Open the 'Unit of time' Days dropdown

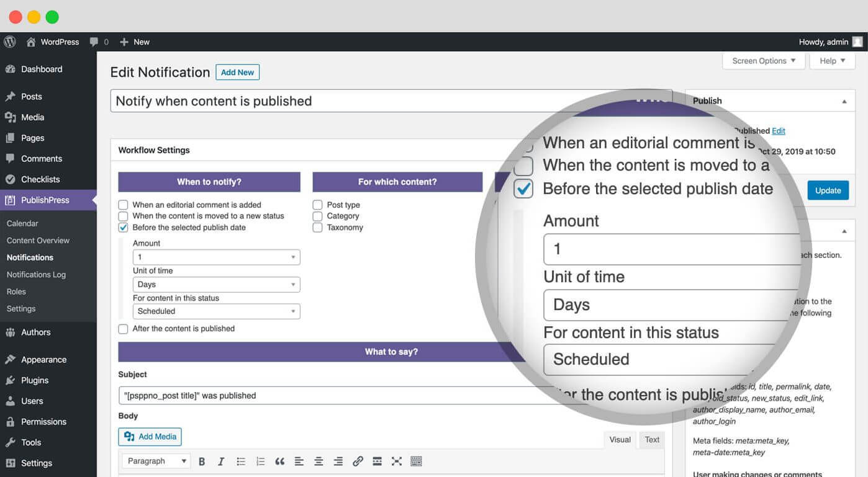pos(216,285)
